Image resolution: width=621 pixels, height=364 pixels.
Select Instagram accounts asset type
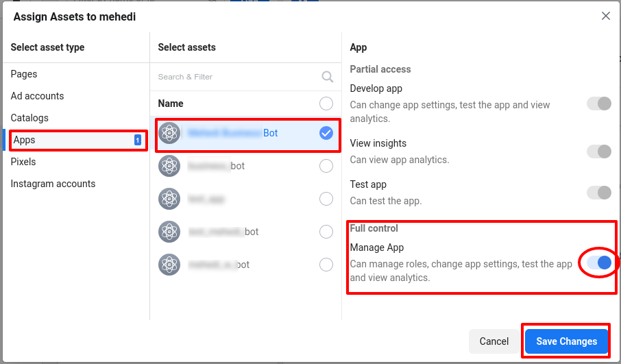[53, 184]
